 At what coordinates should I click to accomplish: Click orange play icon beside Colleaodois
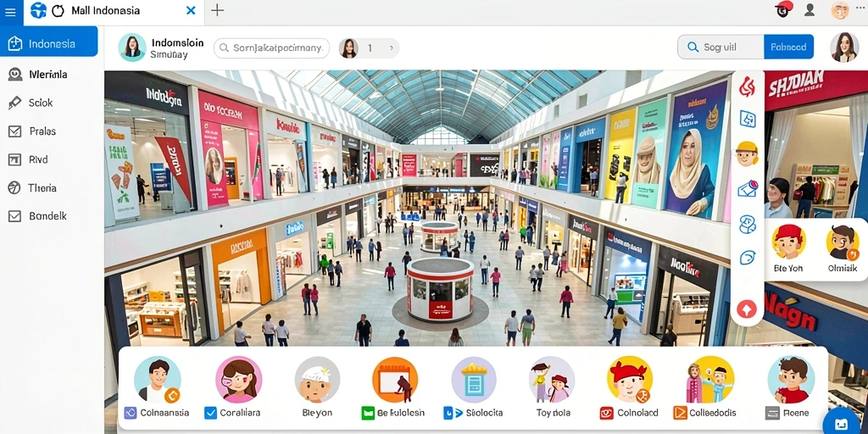tap(680, 413)
